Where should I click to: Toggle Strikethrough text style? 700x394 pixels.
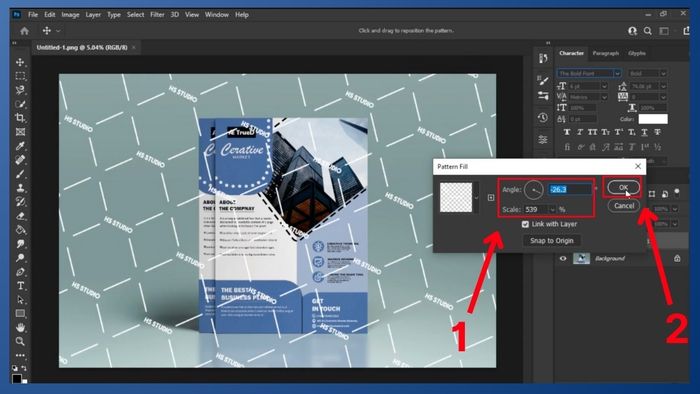point(658,132)
